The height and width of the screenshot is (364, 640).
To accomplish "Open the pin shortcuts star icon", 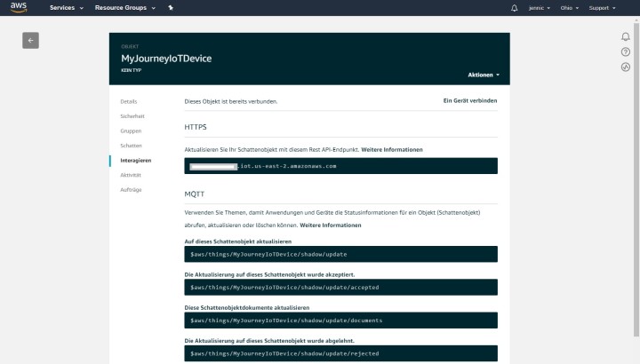I will pyautogui.click(x=171, y=8).
